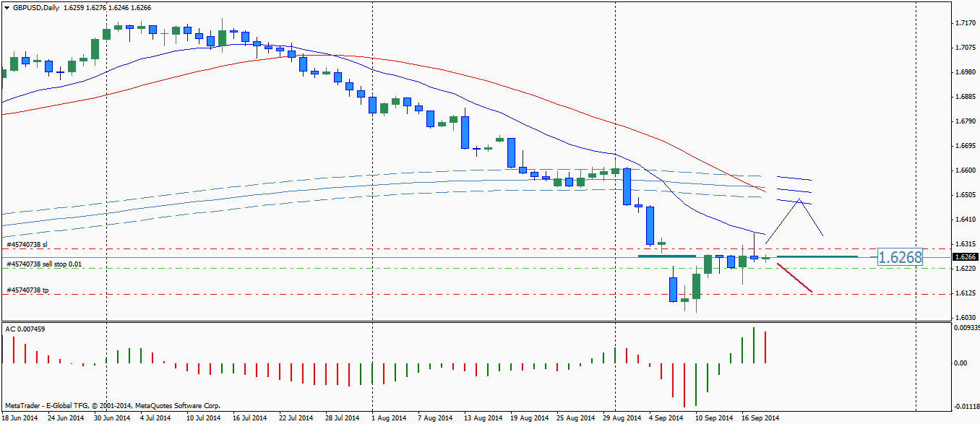
Task: Click price scale value 1.6315
Action: click(966, 244)
